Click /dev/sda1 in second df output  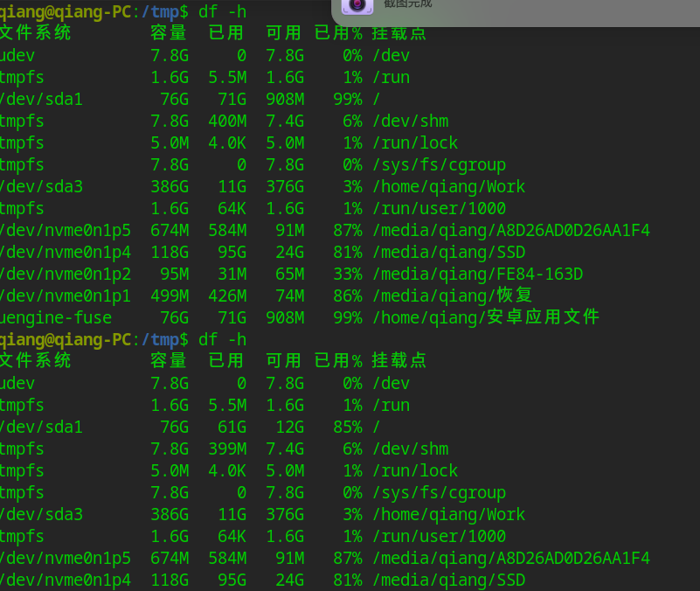[x=41, y=427]
